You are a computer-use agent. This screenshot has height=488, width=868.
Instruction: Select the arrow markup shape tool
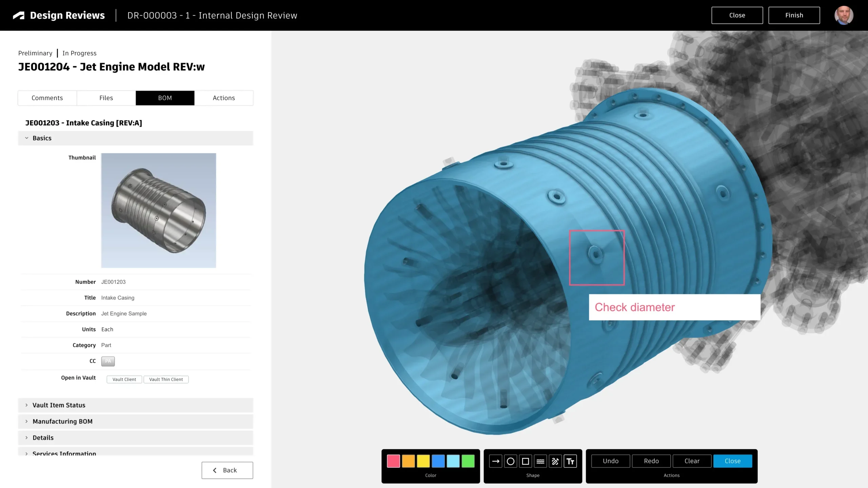[495, 461]
